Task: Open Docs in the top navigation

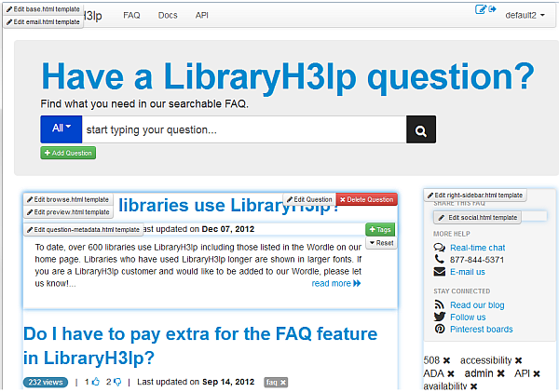Action: pos(168,15)
